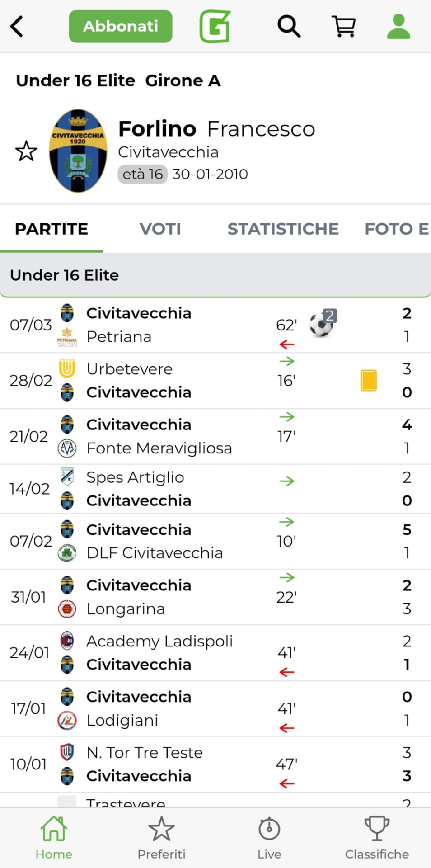The width and height of the screenshot is (431, 868).
Task: Tap the back arrow icon
Action: (x=17, y=26)
